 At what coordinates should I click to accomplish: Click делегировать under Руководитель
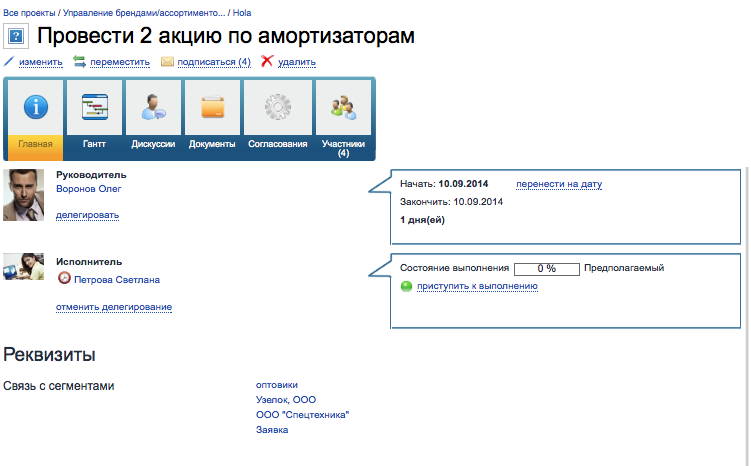pos(87,215)
